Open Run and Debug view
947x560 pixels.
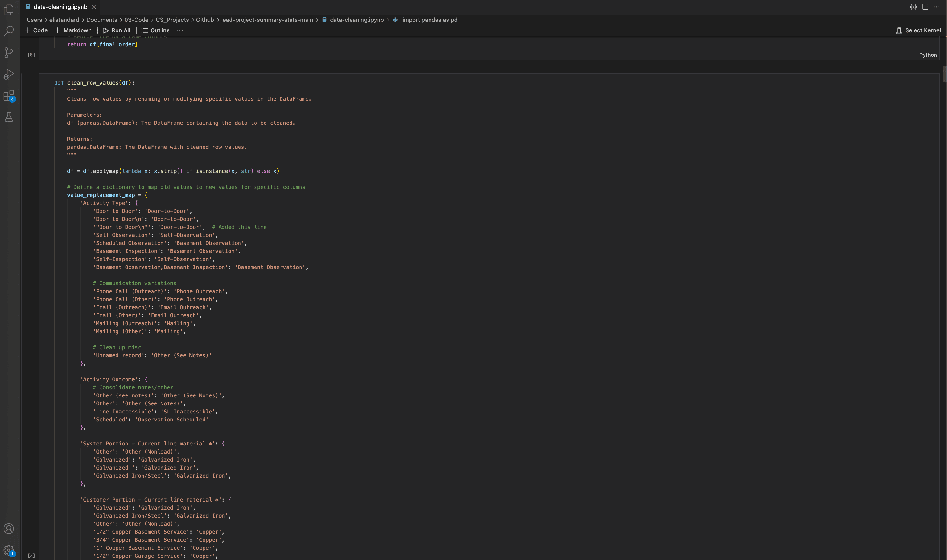point(9,74)
